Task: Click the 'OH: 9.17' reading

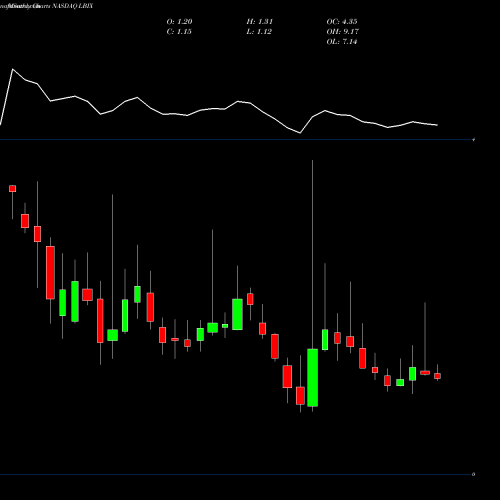Action: (343, 31)
